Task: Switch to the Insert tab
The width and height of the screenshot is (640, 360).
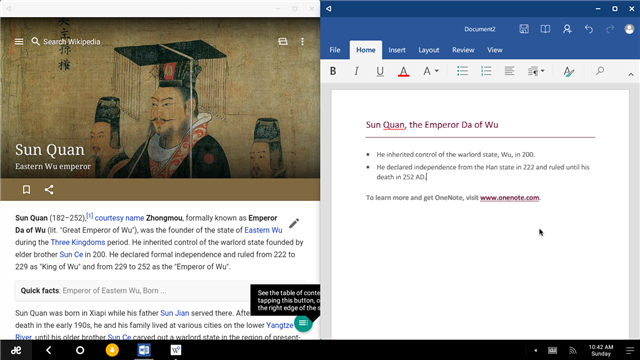Action: pyautogui.click(x=397, y=50)
